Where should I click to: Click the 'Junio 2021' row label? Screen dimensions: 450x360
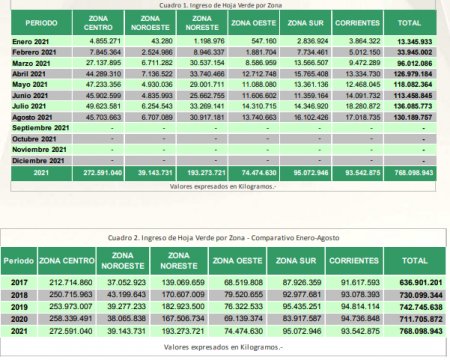[x=30, y=95]
